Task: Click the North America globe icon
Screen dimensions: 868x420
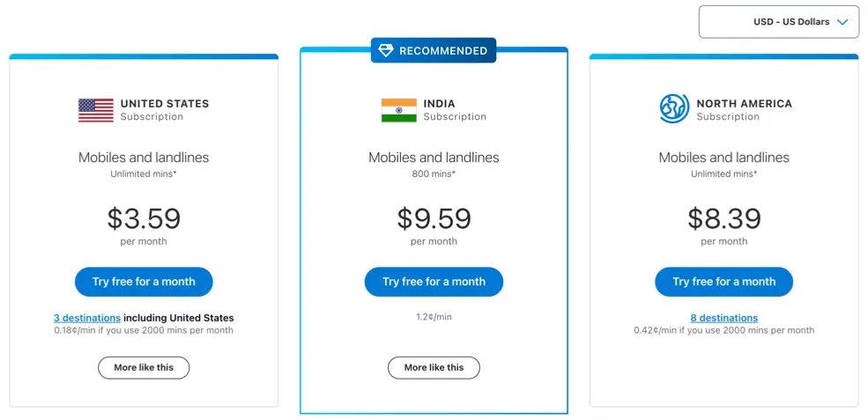Action: pos(674,108)
